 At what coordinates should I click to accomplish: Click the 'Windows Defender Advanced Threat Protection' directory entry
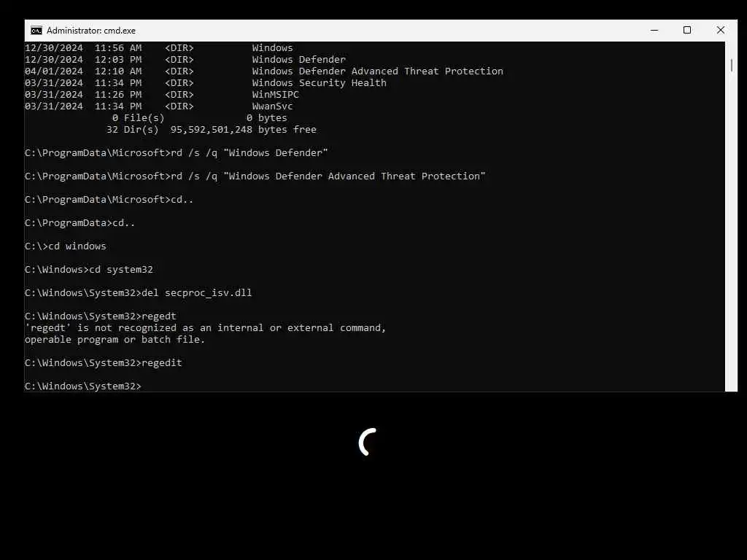click(377, 71)
